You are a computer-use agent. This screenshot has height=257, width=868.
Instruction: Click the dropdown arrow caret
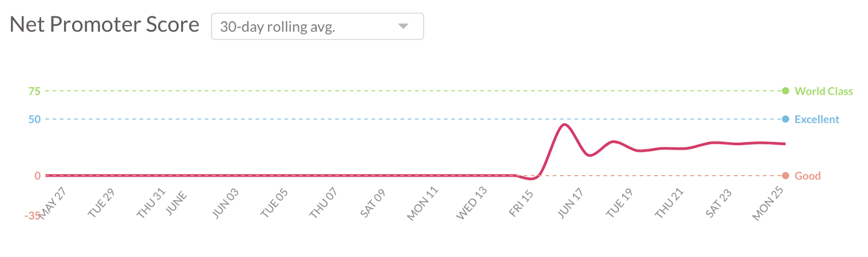coord(403,27)
